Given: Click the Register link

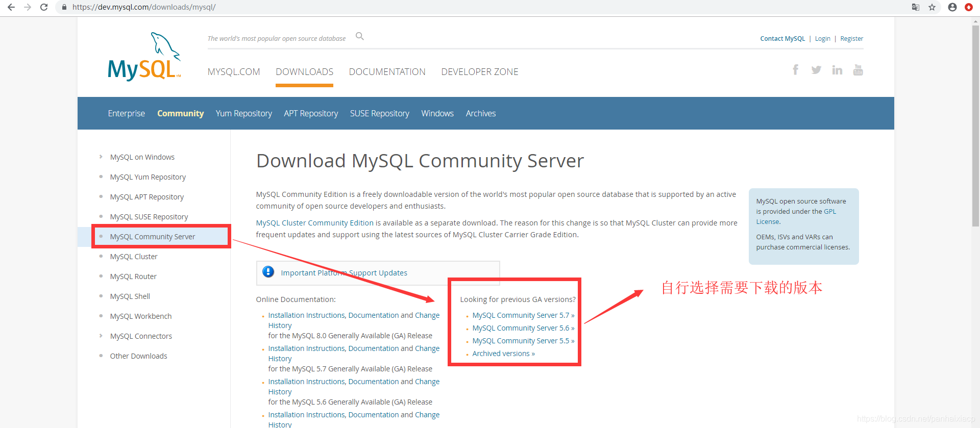Looking at the screenshot, I should point(851,39).
